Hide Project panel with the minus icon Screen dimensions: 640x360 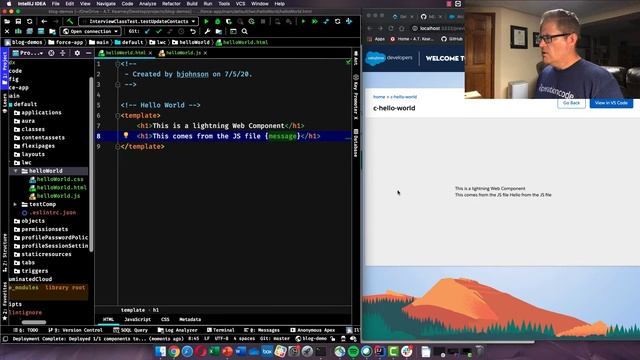tap(88, 53)
